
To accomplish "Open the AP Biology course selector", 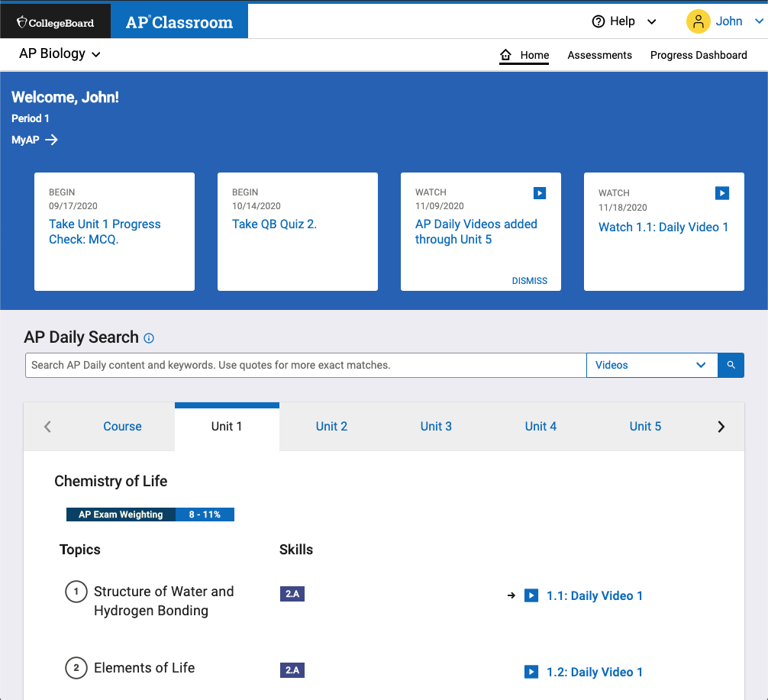I will [x=60, y=53].
